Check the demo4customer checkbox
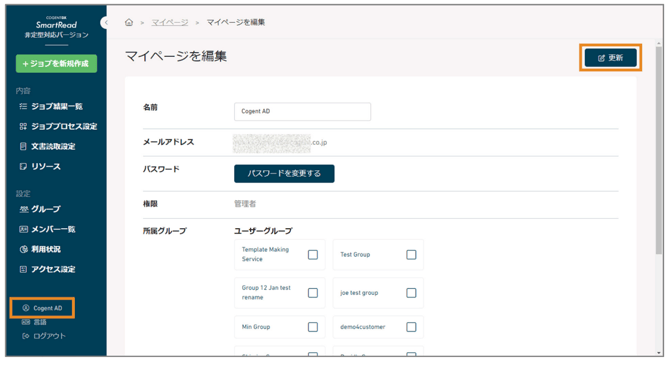The image size is (670, 365). tap(411, 327)
